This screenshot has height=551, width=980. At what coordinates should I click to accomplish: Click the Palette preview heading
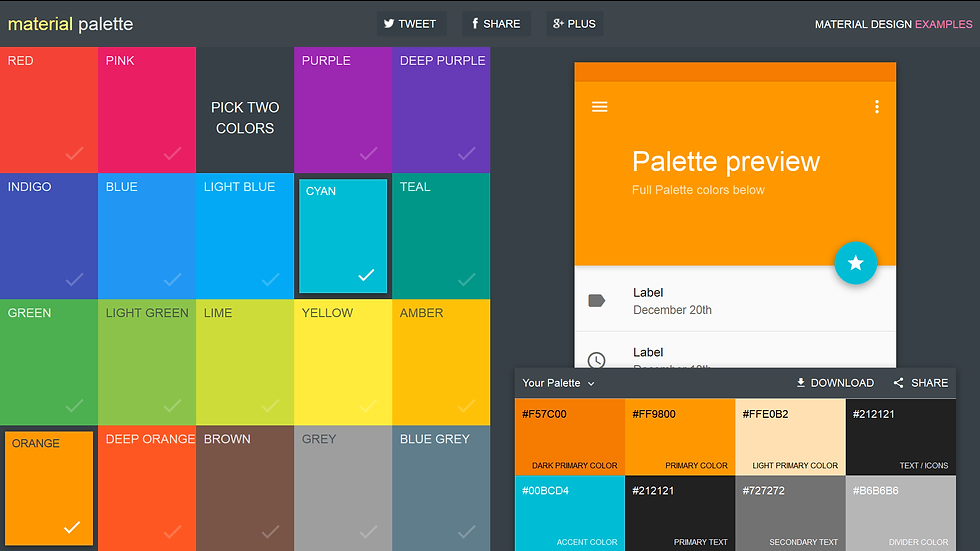726,162
